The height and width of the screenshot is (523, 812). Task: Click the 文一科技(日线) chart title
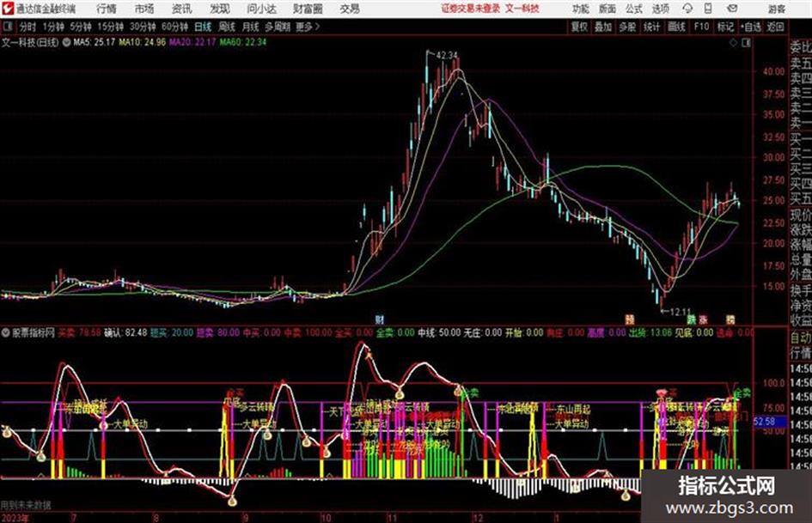30,42
